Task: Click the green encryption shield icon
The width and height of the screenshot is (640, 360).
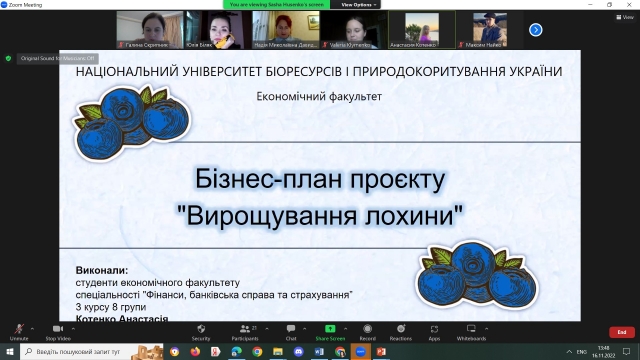Action: (8, 58)
